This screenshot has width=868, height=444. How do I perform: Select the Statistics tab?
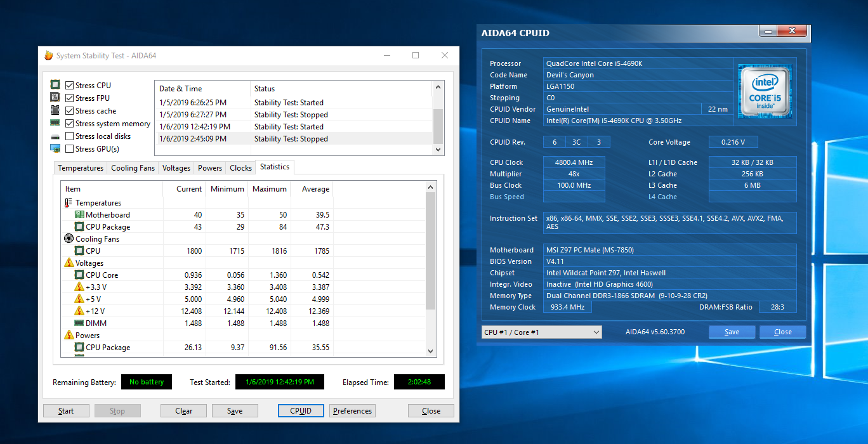(x=275, y=167)
